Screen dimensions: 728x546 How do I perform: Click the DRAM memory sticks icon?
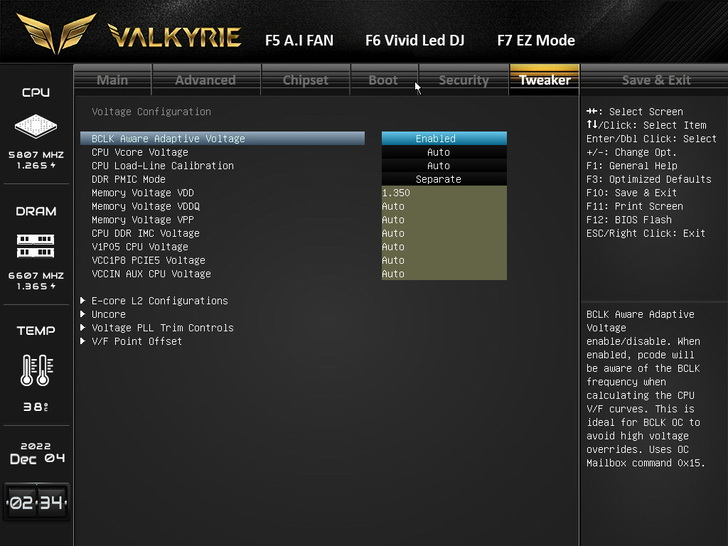36,246
